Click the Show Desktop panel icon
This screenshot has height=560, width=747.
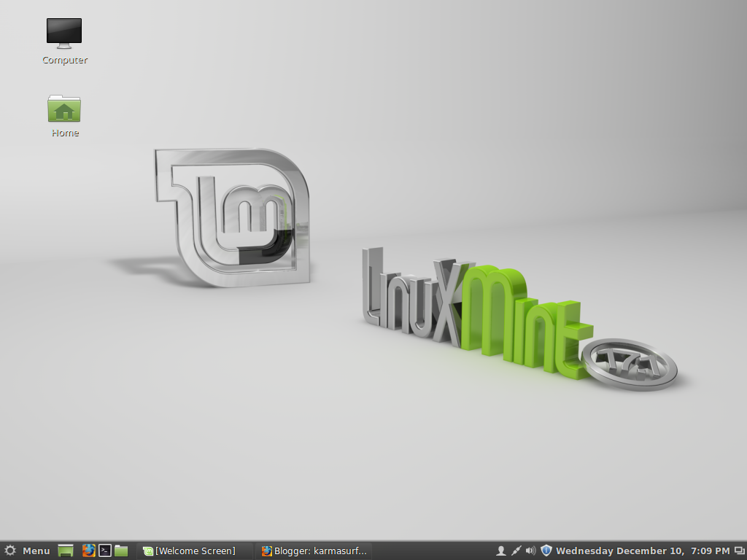coord(66,551)
